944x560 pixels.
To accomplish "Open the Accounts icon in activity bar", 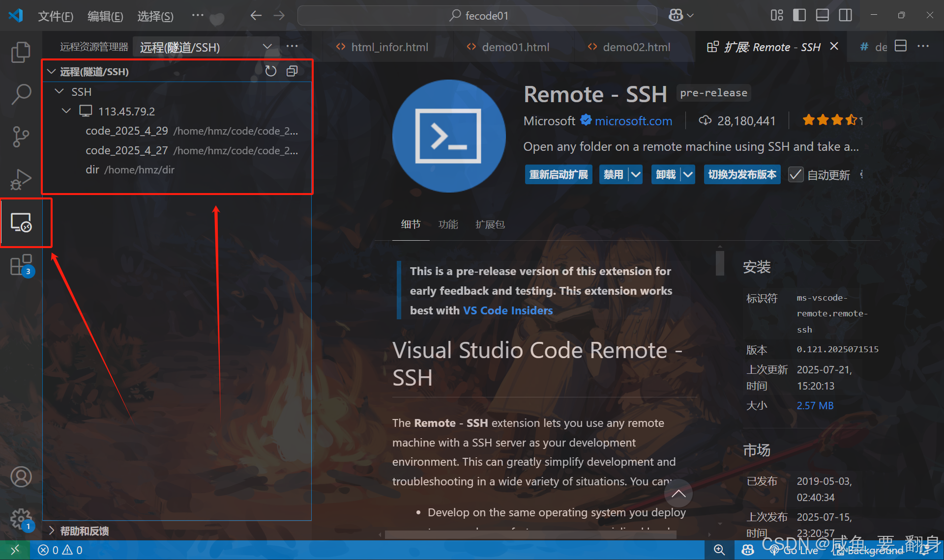I will coord(21,476).
